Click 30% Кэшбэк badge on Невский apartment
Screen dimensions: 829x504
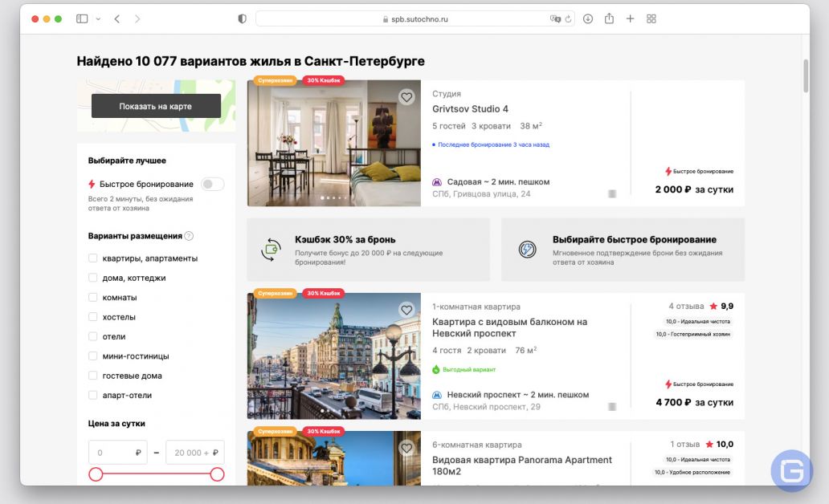[324, 293]
